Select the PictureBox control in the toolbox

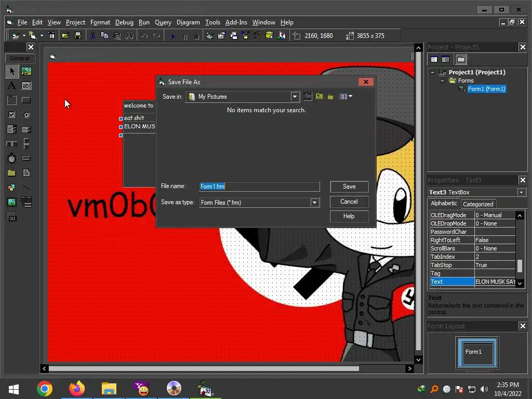(x=26, y=71)
